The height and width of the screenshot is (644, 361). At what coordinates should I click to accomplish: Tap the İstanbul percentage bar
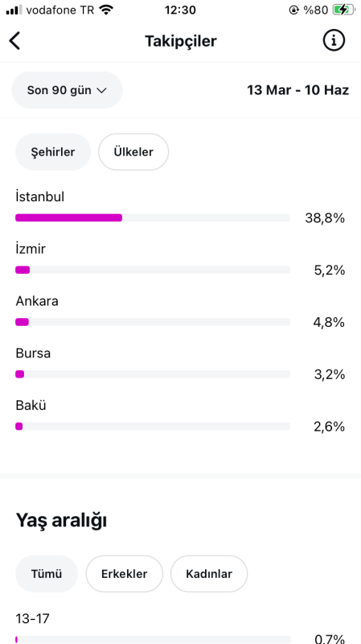(153, 217)
